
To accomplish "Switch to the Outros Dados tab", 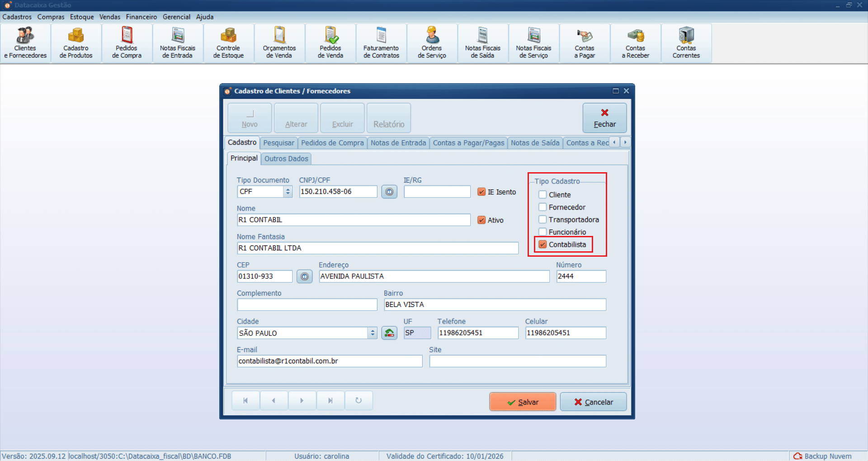I will coord(286,159).
